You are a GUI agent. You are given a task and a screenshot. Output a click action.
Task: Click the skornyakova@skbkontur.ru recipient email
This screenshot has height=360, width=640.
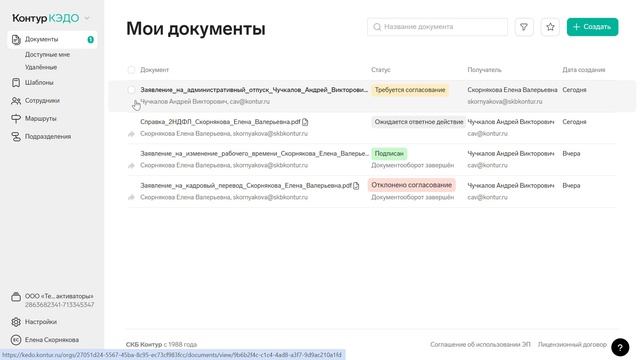(505, 102)
